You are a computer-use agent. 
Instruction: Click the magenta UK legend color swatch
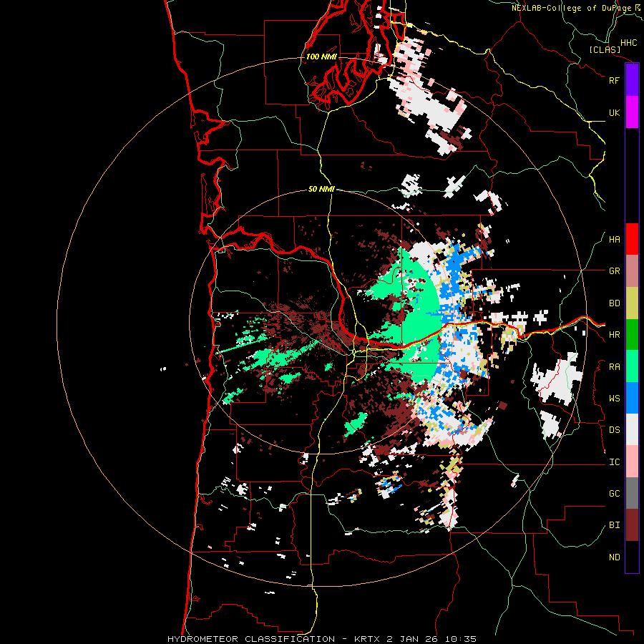click(x=632, y=112)
